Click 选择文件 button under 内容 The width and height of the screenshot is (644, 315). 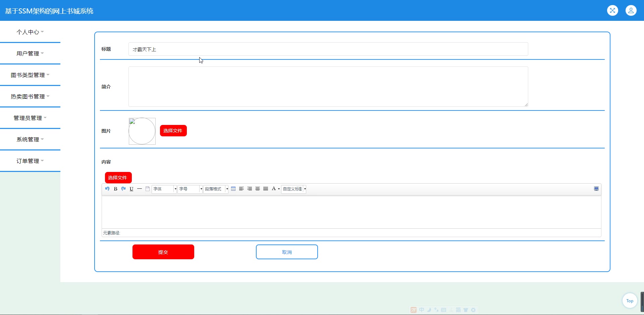click(x=118, y=178)
